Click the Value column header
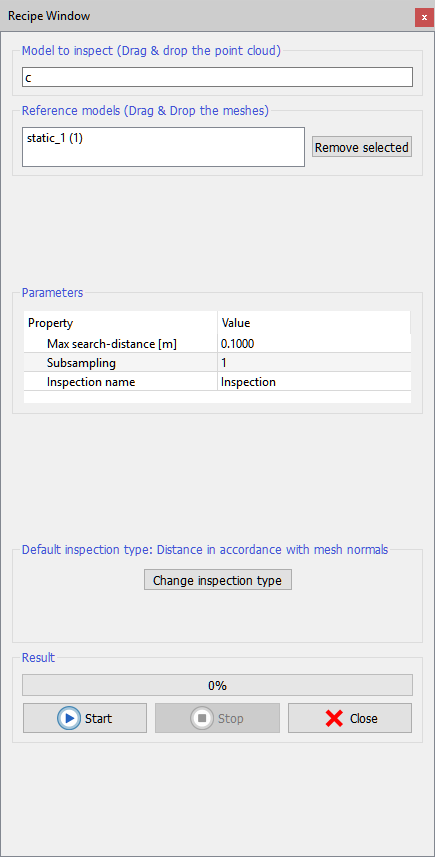The width and height of the screenshot is (435, 857). (x=314, y=323)
